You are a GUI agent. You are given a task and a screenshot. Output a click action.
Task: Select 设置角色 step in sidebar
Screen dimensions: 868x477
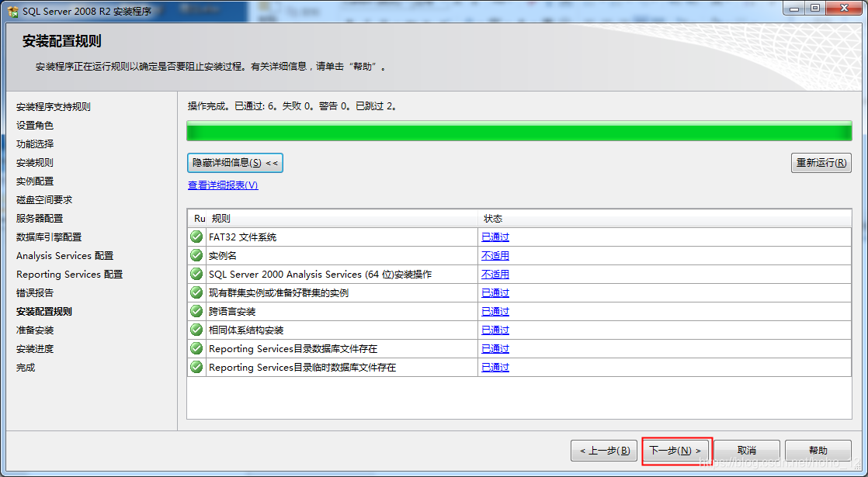point(35,126)
